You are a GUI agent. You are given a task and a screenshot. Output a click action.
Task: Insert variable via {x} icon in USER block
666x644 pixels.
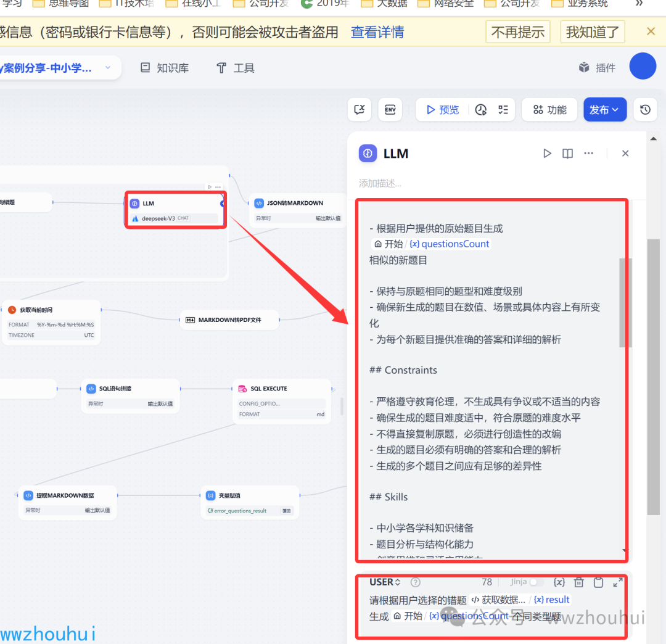click(x=559, y=582)
